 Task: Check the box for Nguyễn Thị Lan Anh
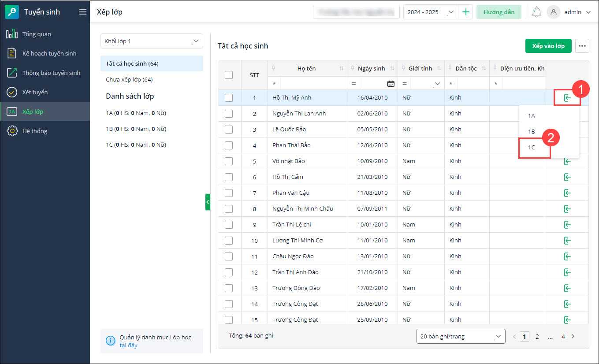[229, 114]
